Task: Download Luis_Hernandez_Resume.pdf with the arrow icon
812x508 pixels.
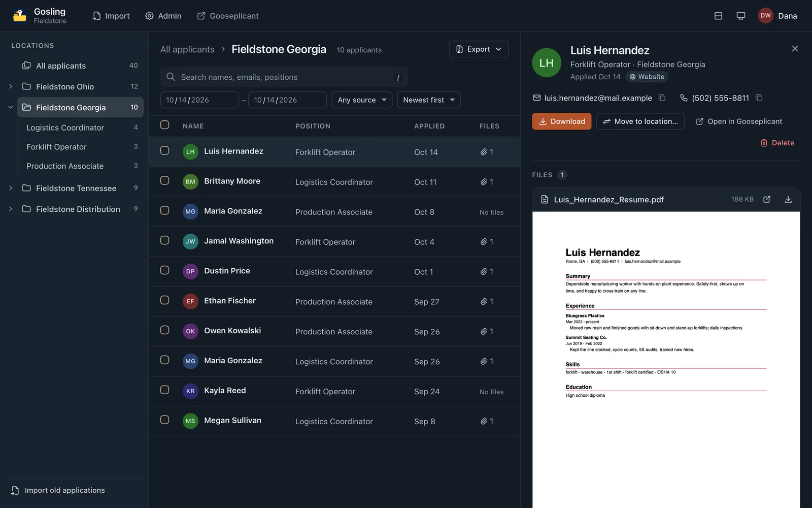Action: point(788,199)
